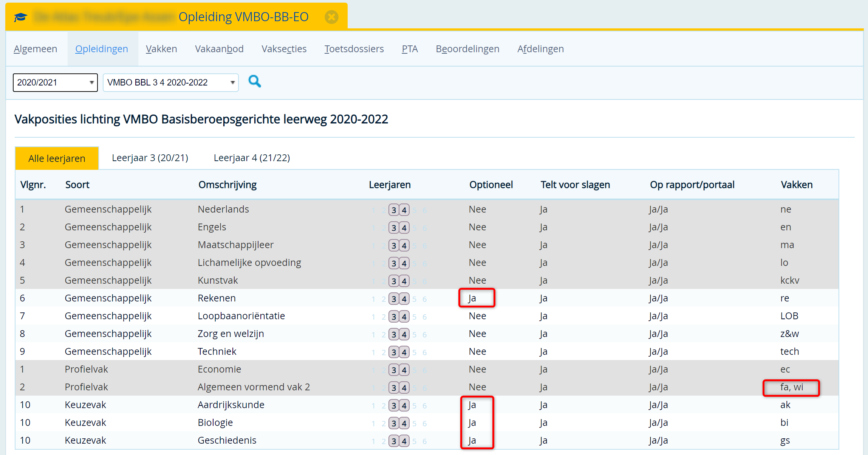Open the VMBO BBL 3 4 2020-2022 dropdown

coord(170,82)
